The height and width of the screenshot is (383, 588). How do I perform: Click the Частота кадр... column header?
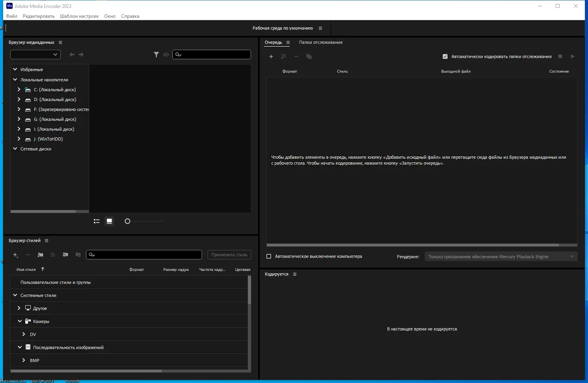point(212,270)
